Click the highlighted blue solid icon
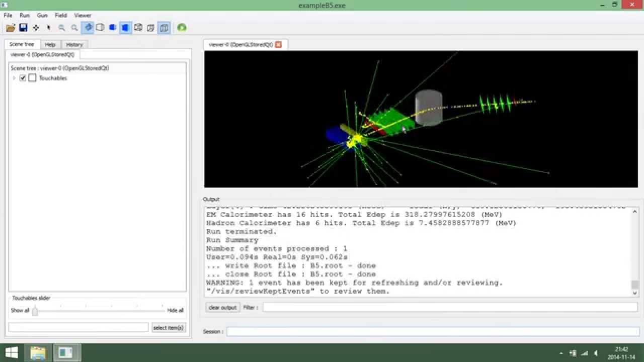644x362 pixels. click(x=125, y=28)
